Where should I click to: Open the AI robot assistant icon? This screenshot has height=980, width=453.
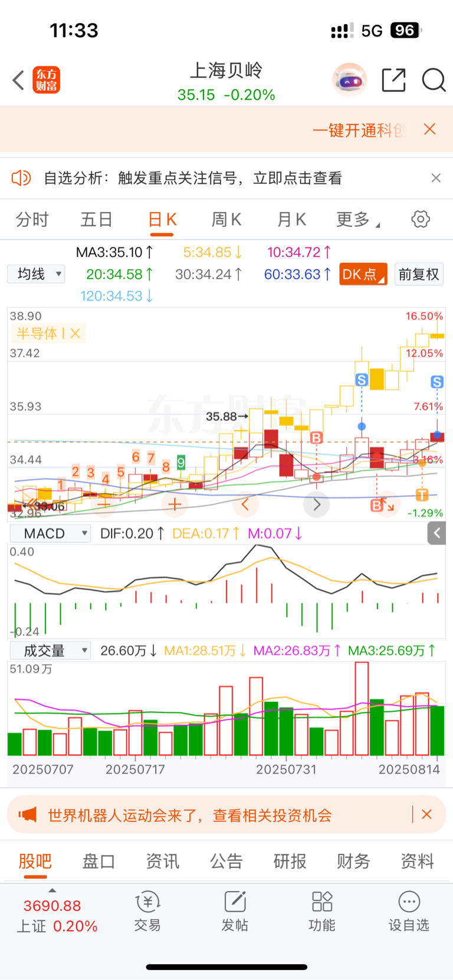[x=349, y=80]
